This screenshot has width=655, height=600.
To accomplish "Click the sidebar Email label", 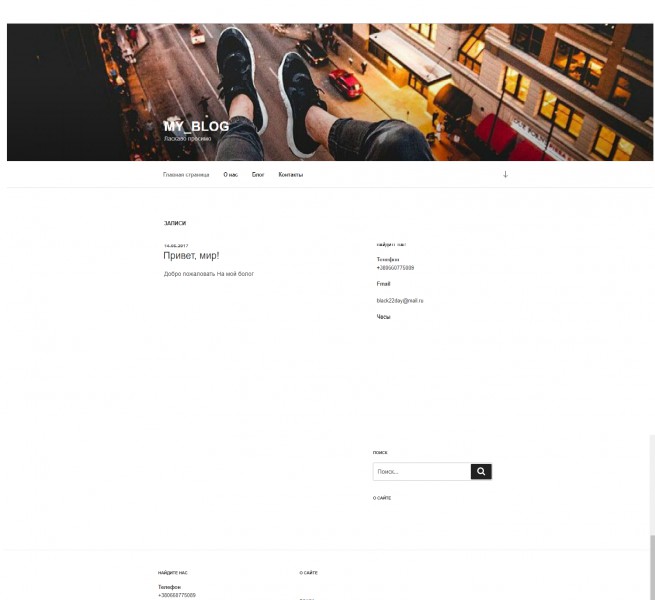I will tap(383, 284).
